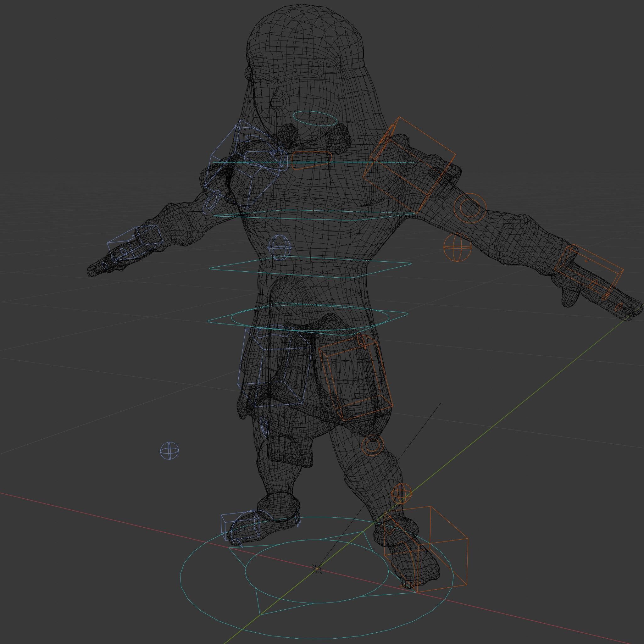Image resolution: width=644 pixels, height=644 pixels.
Task: Select the teal neck ring control below the head
Action: point(315,119)
